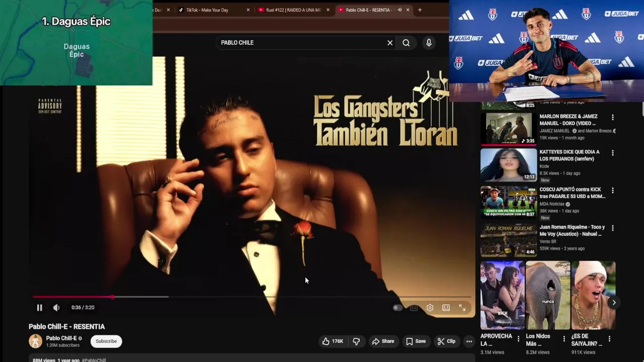This screenshot has height=362, width=644.
Task: Open a new browser tab
Action: pyautogui.click(x=420, y=10)
